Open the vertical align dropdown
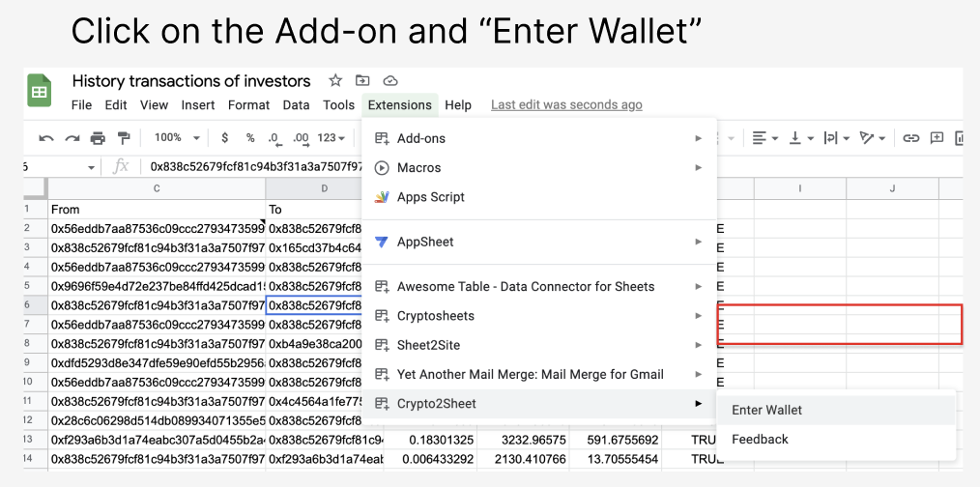 (800, 138)
